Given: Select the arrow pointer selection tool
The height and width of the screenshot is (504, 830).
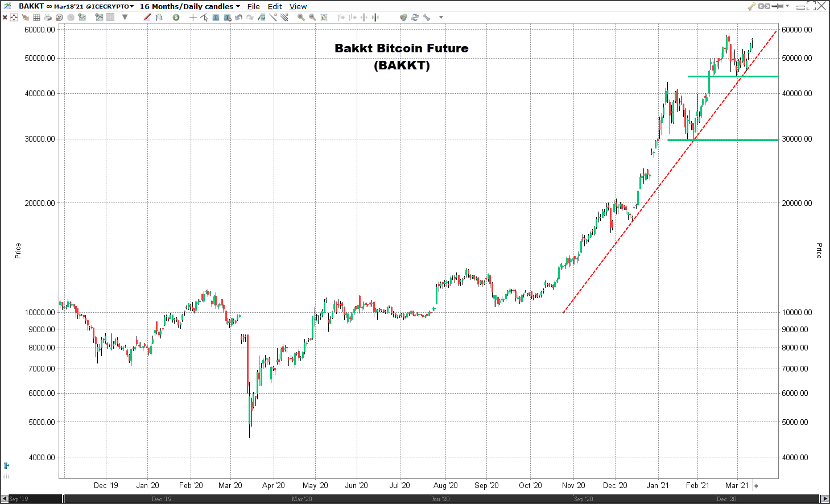Looking at the screenshot, I should (x=204, y=17).
